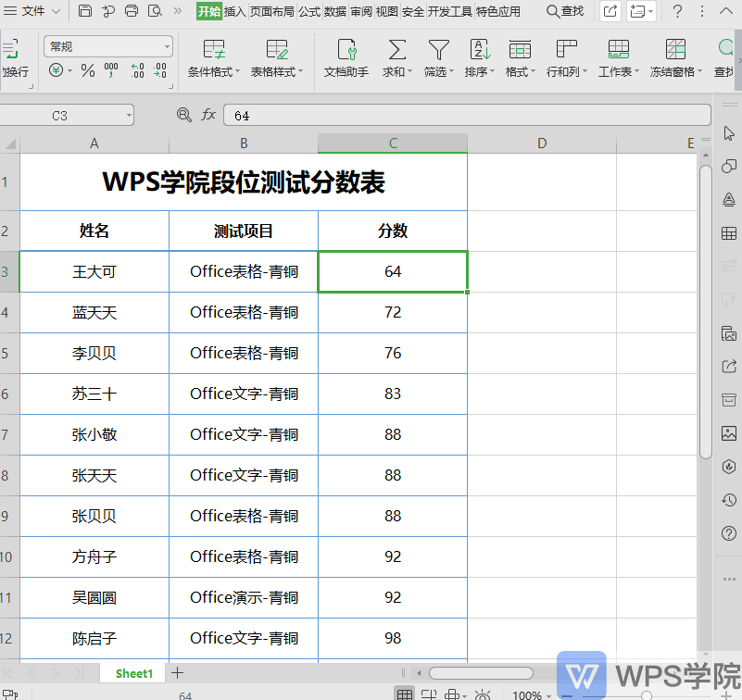Open the zoom level dropdown showing 100%
The height and width of the screenshot is (700, 742).
531,694
